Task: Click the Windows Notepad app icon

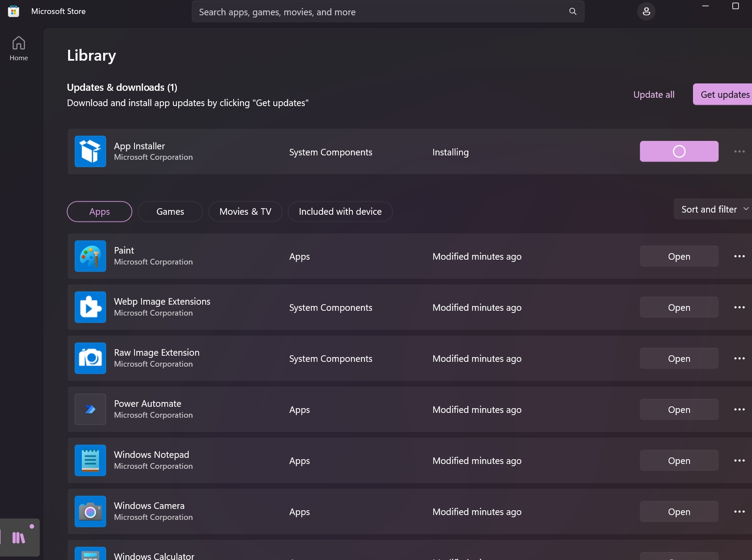Action: (90, 460)
